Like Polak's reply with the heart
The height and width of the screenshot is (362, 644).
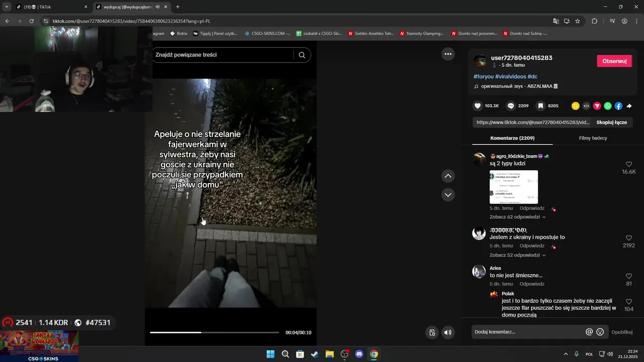[629, 302]
